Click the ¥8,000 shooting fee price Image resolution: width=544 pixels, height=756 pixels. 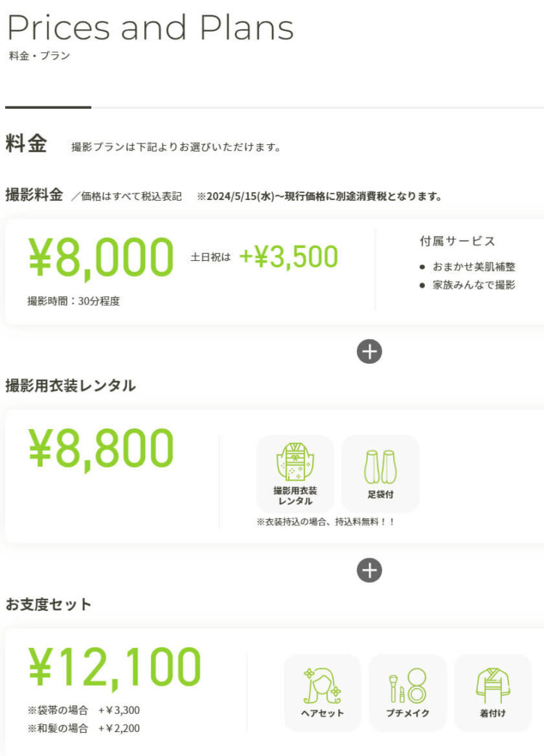point(101,257)
